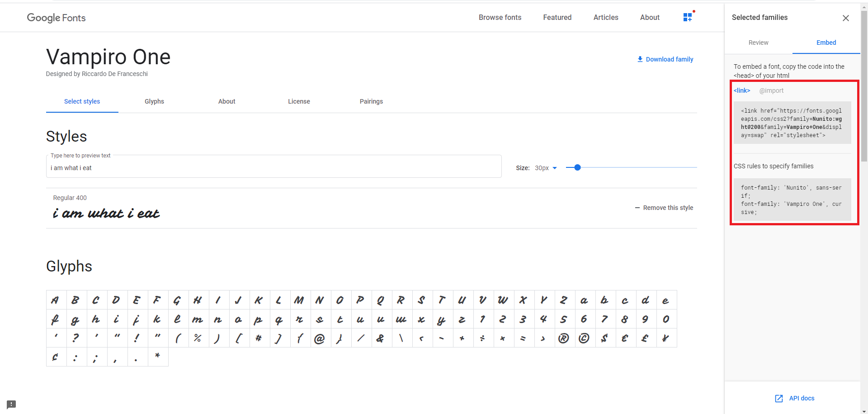Click the link href embed code block

(x=792, y=123)
